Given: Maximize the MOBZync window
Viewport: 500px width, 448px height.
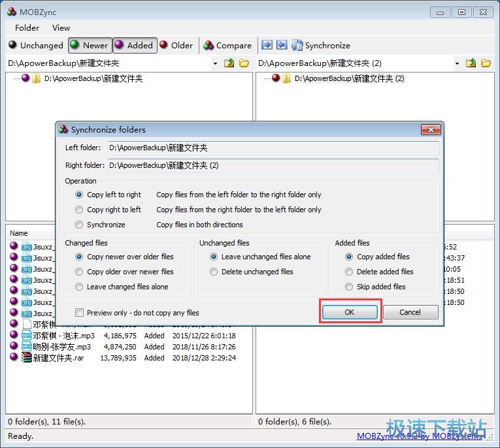Looking at the screenshot, I should coord(461,12).
